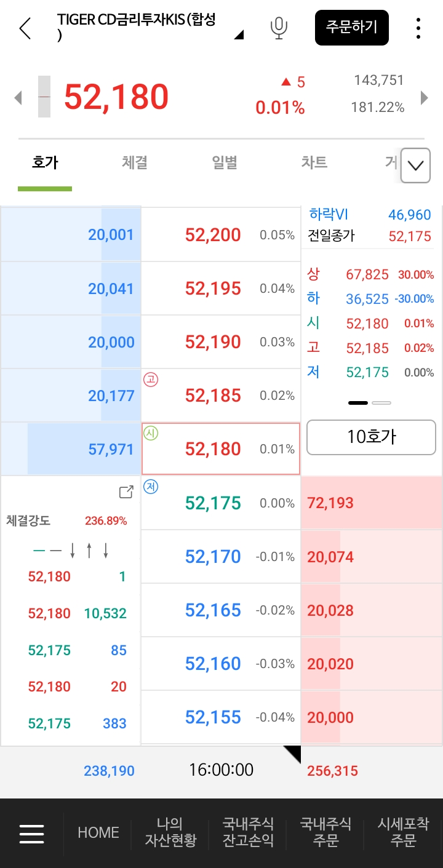Select ask price 52,195
Image resolution: width=443 pixels, height=868 pixels.
[221, 289]
